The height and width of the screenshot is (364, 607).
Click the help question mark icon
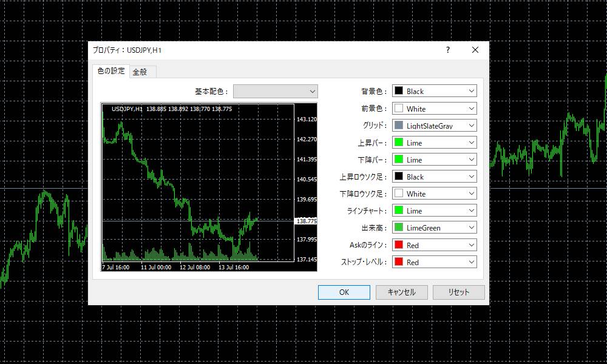(x=447, y=50)
